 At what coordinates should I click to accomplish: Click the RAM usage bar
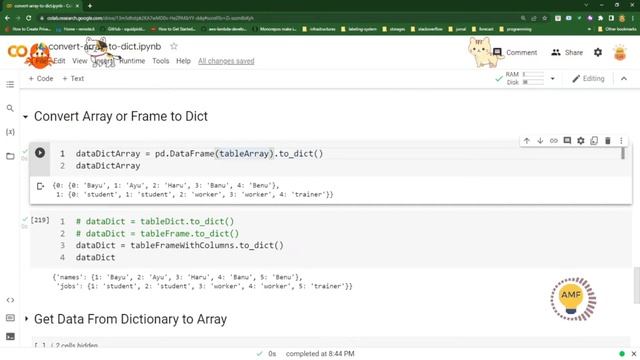coord(533,74)
